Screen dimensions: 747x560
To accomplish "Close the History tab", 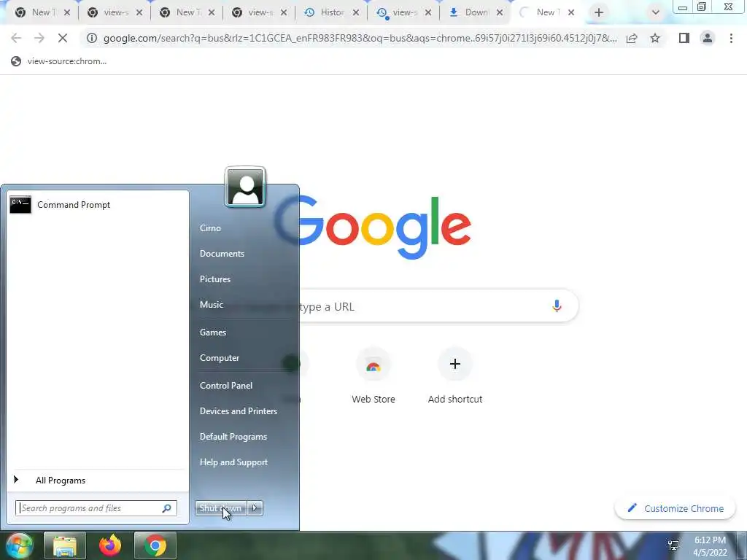I will coord(355,13).
